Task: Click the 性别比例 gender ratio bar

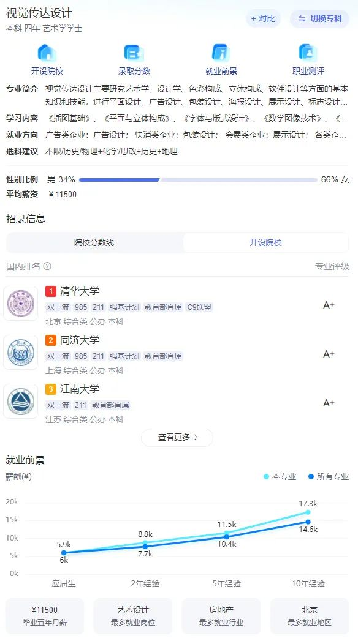Action: 198,180
